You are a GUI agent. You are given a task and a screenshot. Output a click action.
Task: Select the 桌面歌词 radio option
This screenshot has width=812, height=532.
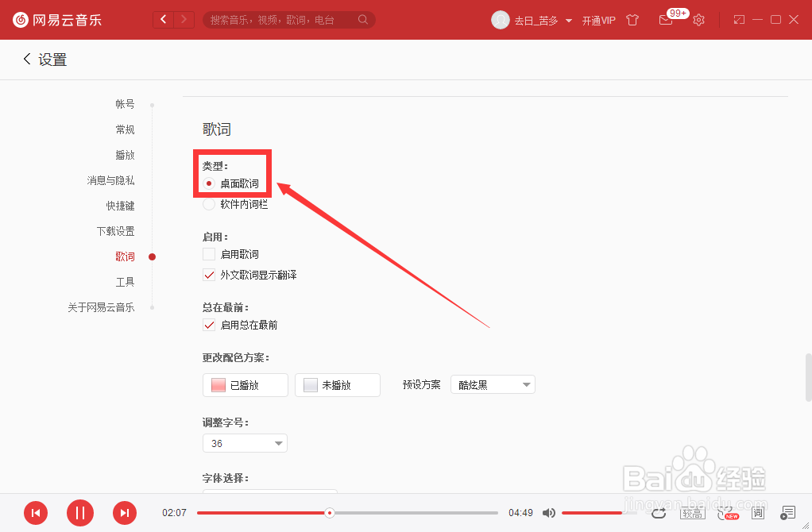(x=209, y=185)
